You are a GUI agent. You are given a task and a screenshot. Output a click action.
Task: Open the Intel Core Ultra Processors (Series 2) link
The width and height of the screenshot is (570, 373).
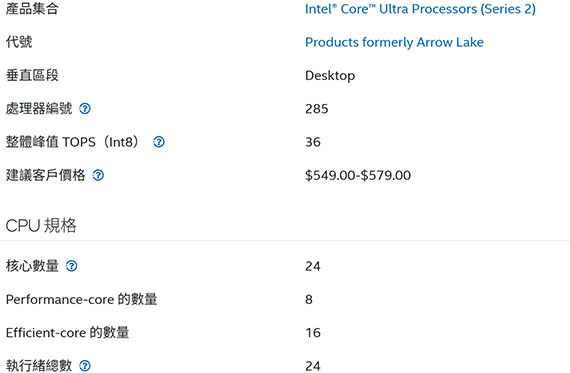click(x=420, y=9)
